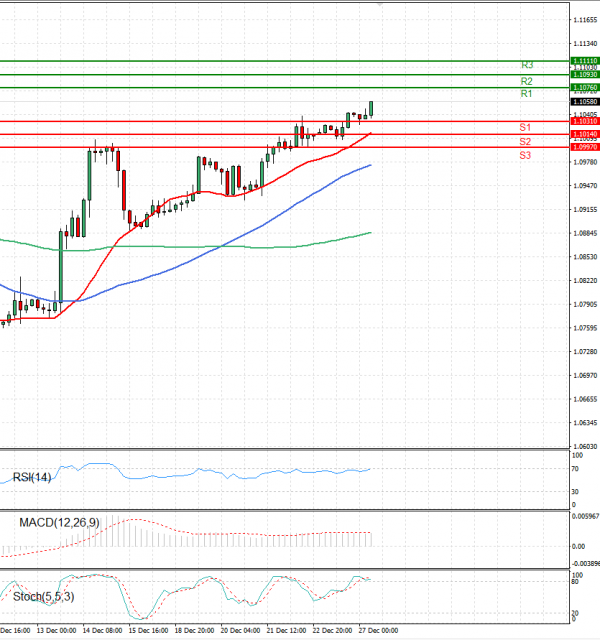Click the 70 level on RSI scale
The image size is (600, 640).
pyautogui.click(x=575, y=469)
